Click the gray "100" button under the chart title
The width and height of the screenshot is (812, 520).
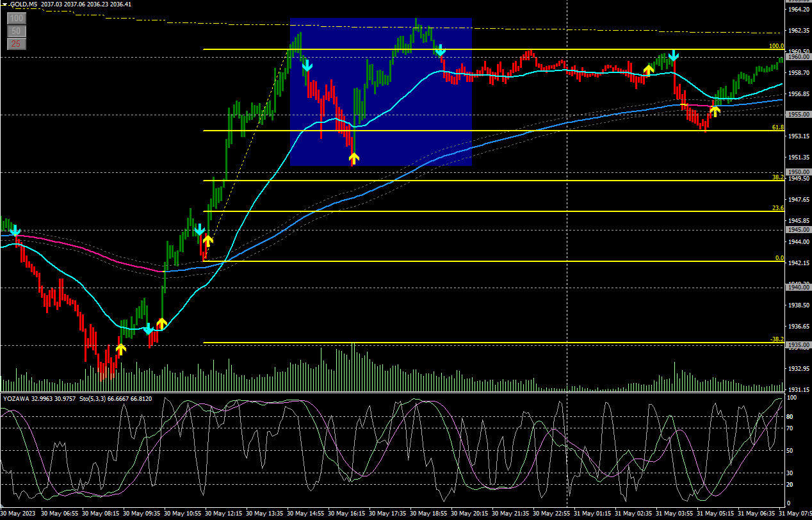pyautogui.click(x=17, y=18)
